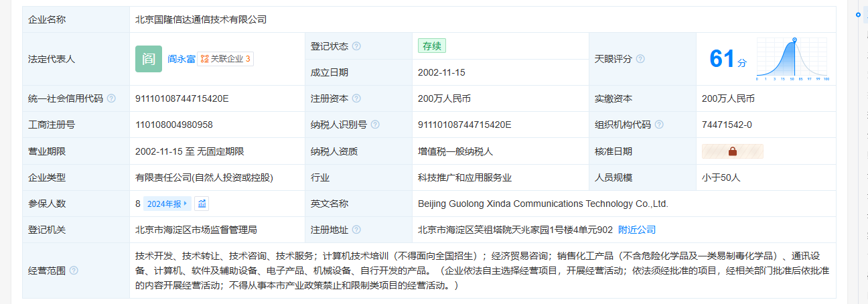
Task: Open the lock icon in 核准日期 row
Action: [732, 151]
